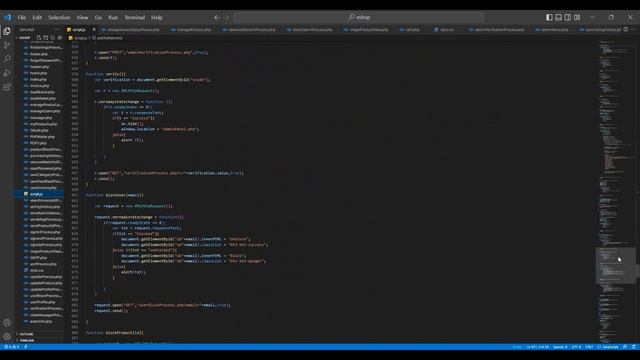The width and height of the screenshot is (640, 360).
Task: Open the Extensions view
Action: pos(7,87)
